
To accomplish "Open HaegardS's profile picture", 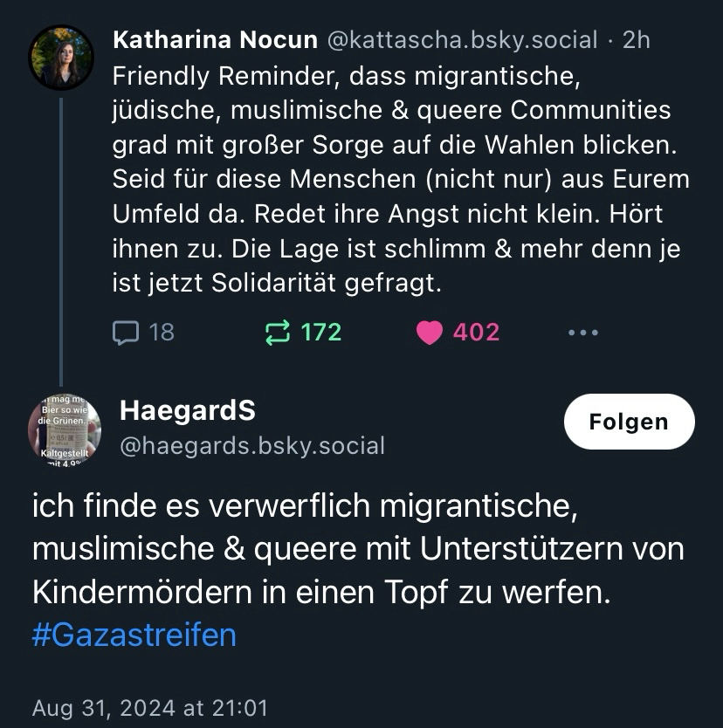I will coord(64,430).
